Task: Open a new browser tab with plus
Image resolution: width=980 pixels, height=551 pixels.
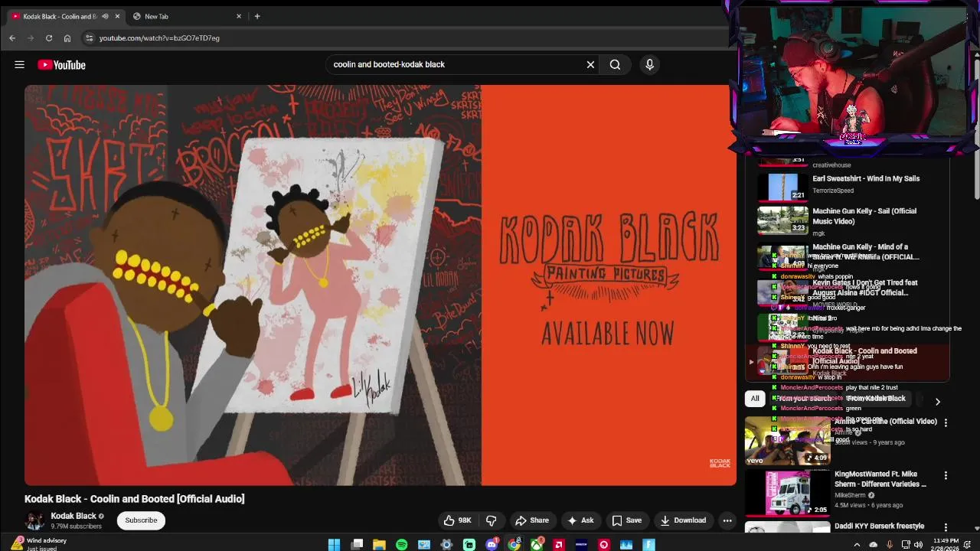Action: pos(257,16)
